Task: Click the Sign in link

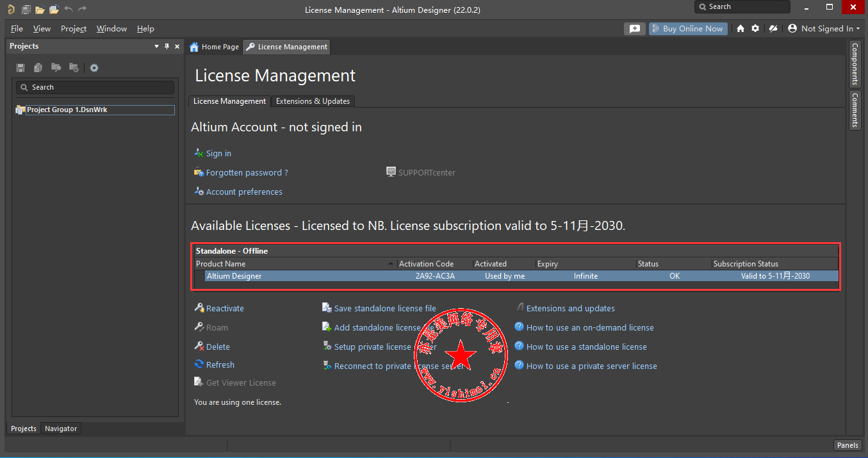Action: [x=218, y=154]
